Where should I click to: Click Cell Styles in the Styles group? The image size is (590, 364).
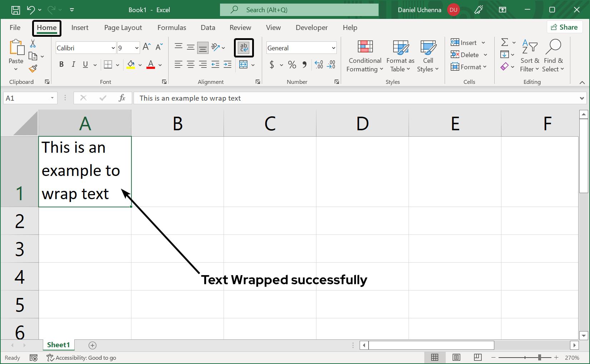428,56
